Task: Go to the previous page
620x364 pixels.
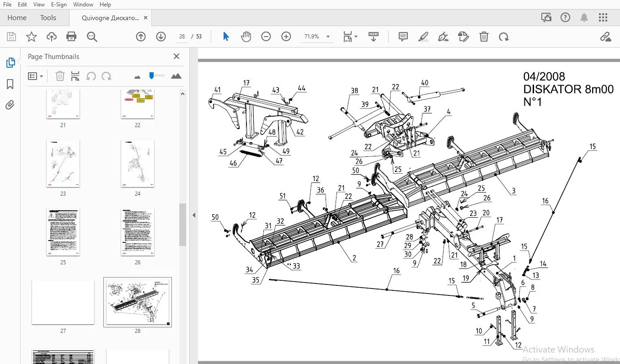Action: (141, 37)
